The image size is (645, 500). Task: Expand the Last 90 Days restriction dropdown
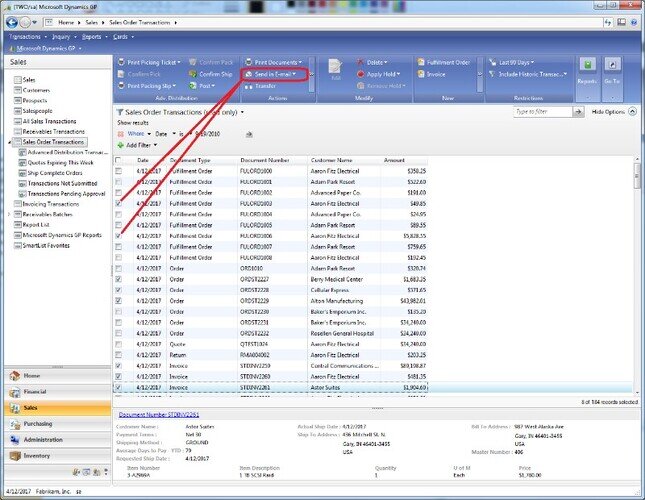click(x=511, y=62)
